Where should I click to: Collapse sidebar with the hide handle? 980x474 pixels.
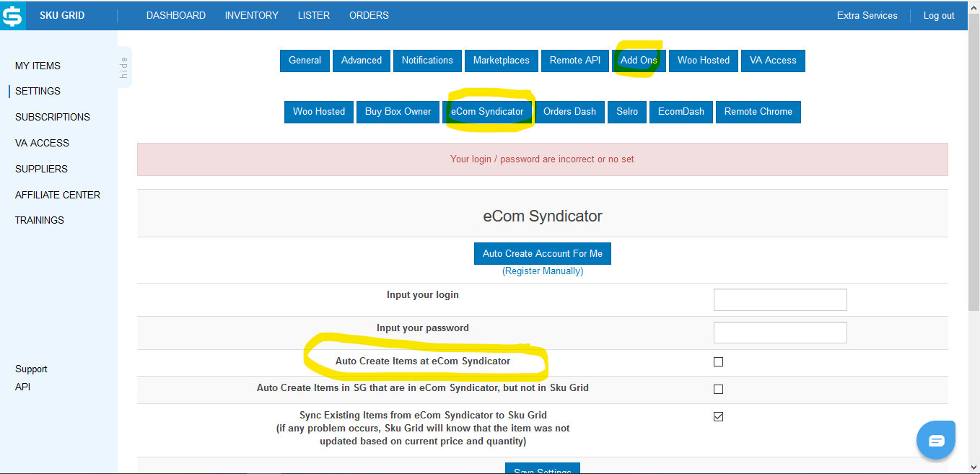click(x=124, y=66)
